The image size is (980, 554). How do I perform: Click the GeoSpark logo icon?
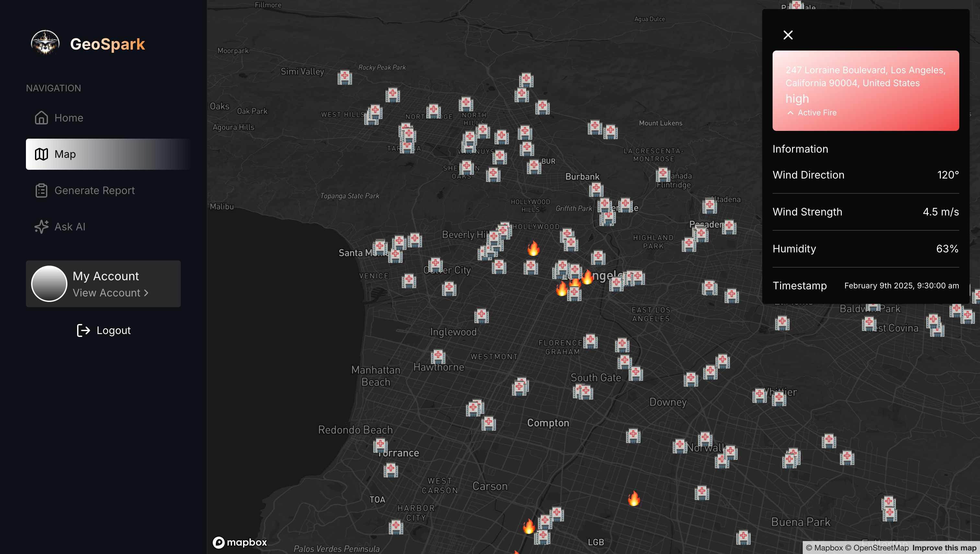(45, 43)
